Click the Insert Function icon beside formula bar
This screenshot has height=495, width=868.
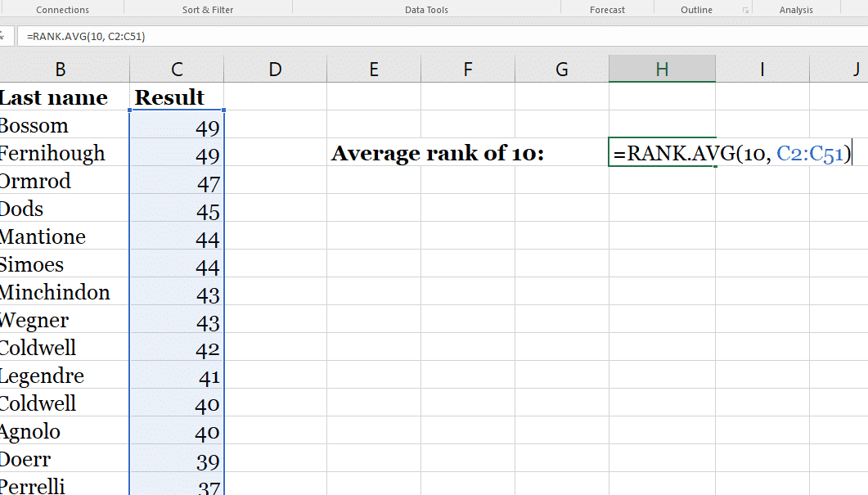(4, 35)
